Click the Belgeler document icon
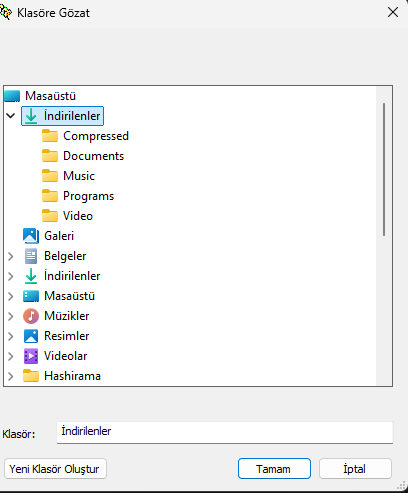Screen dimensions: 408x493 click(31, 256)
